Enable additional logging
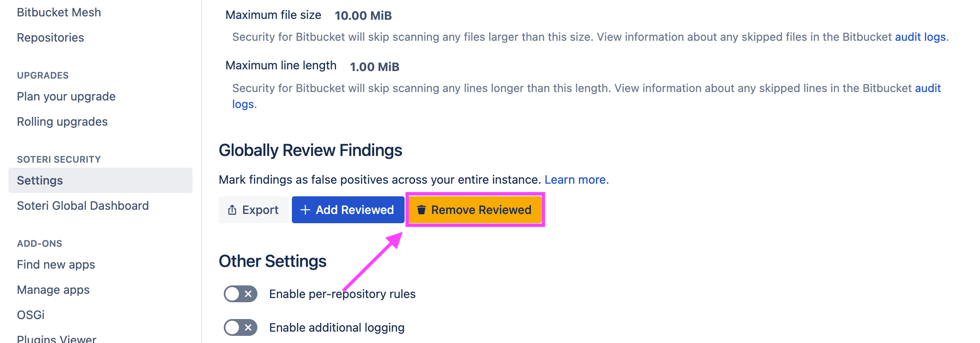This screenshot has height=343, width=980. pos(240,327)
